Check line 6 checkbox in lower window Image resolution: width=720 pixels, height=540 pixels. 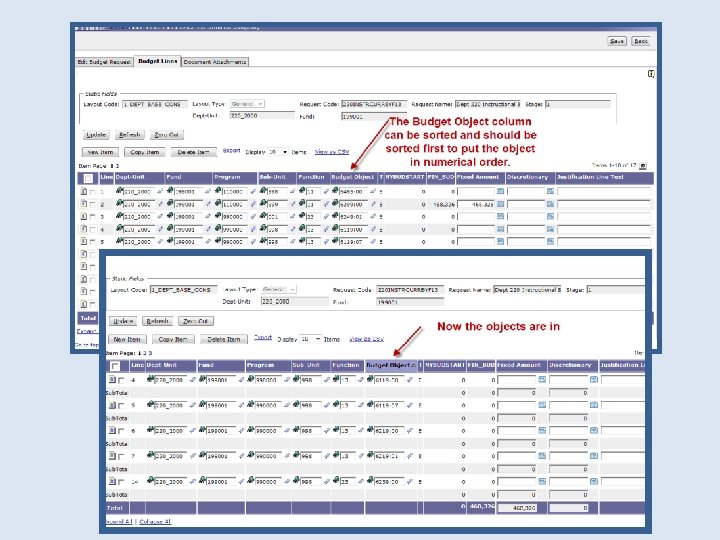(121, 431)
